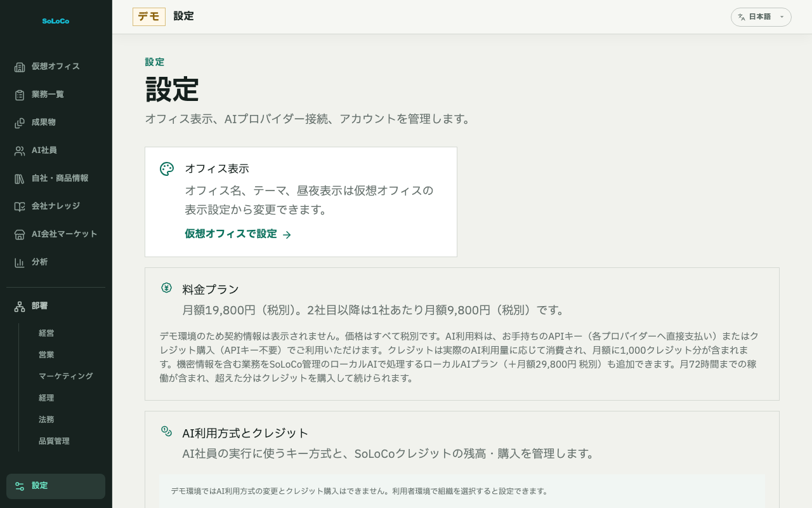Open AI会社マーケット
The height and width of the screenshot is (508, 812).
tap(56, 234)
